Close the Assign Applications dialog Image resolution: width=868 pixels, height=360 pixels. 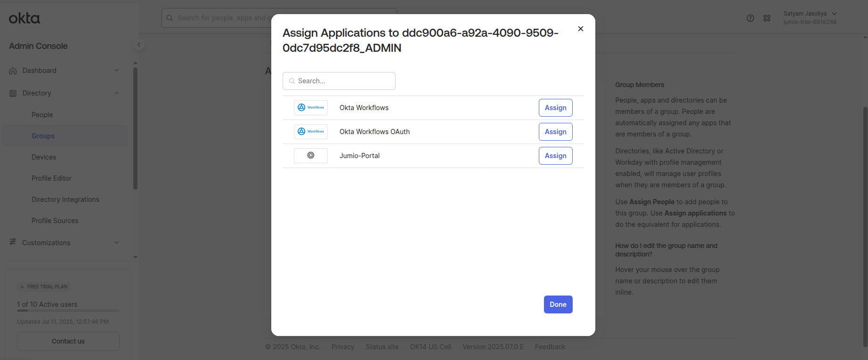(581, 29)
